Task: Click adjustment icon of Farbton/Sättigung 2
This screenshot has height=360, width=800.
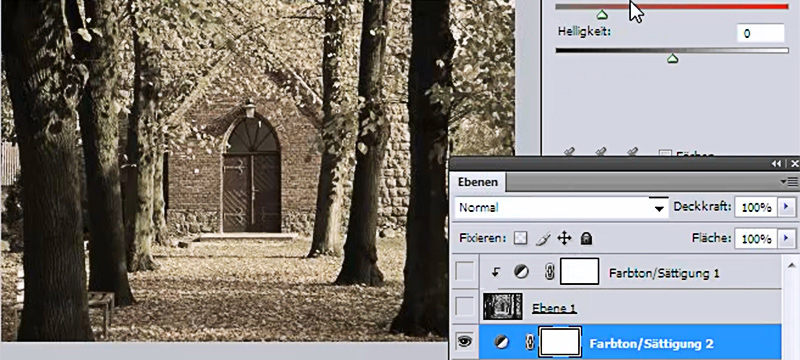Action: click(502, 343)
